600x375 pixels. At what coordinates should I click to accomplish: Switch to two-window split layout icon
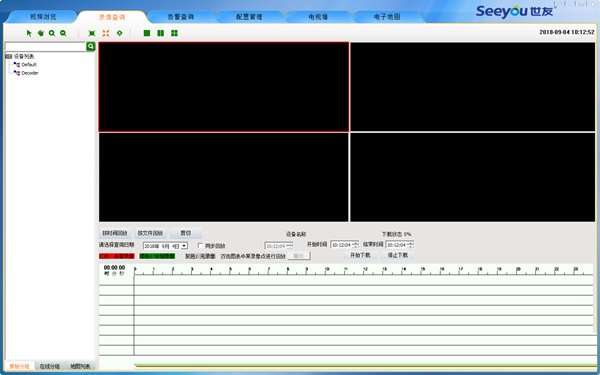[161, 34]
